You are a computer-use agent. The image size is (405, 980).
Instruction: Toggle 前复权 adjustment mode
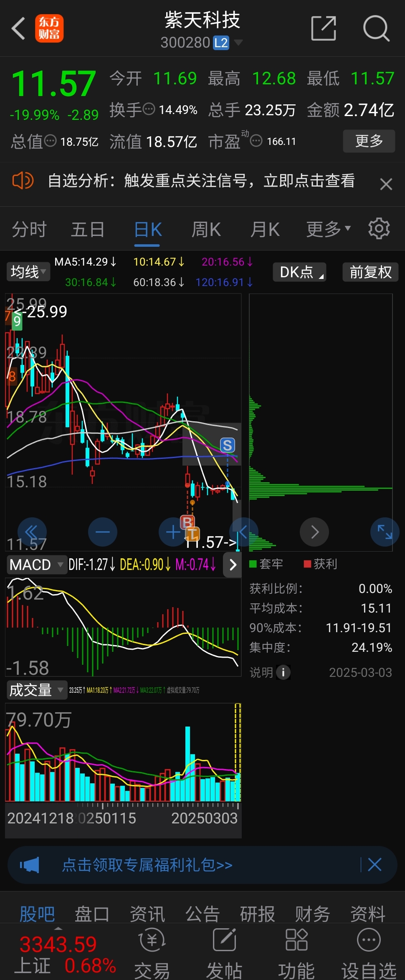pyautogui.click(x=370, y=272)
